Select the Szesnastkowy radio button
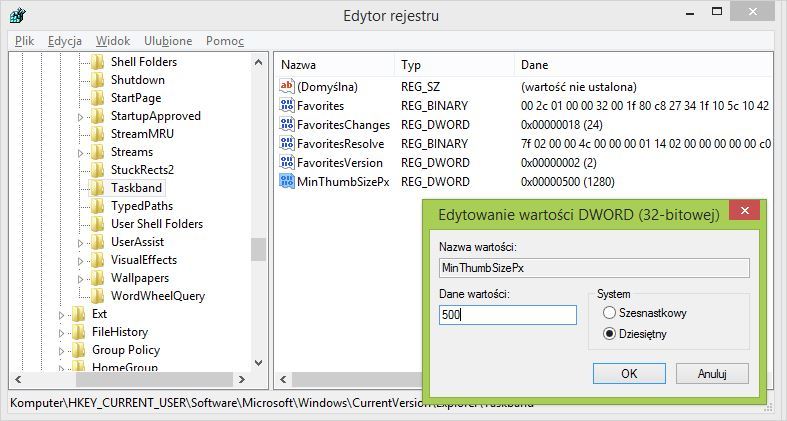The width and height of the screenshot is (787, 421). pos(609,313)
